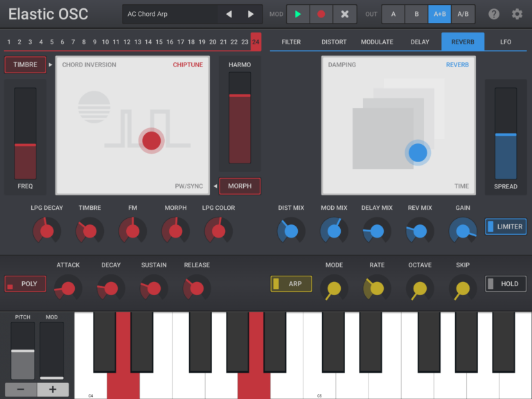The width and height of the screenshot is (532, 399).
Task: Click the DELAY MIX knob
Action: pos(377,231)
